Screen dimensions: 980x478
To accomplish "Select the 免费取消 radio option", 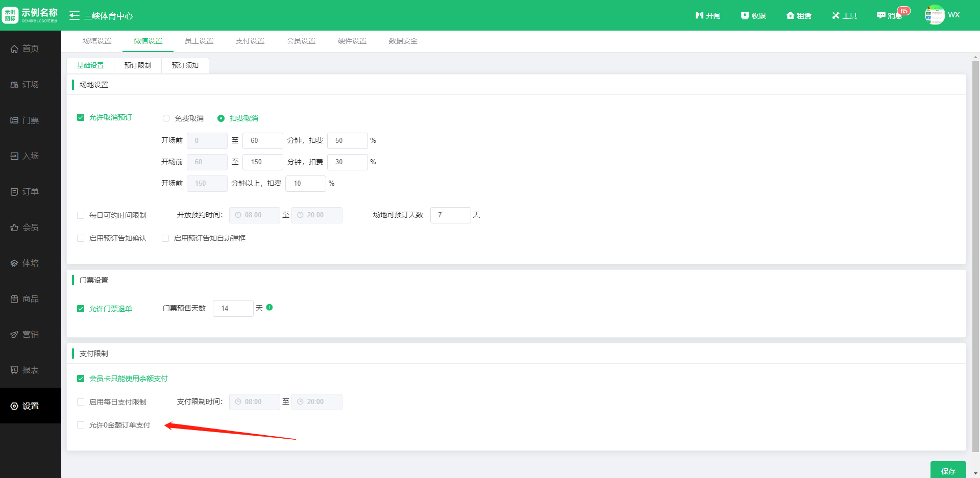I will [x=166, y=118].
